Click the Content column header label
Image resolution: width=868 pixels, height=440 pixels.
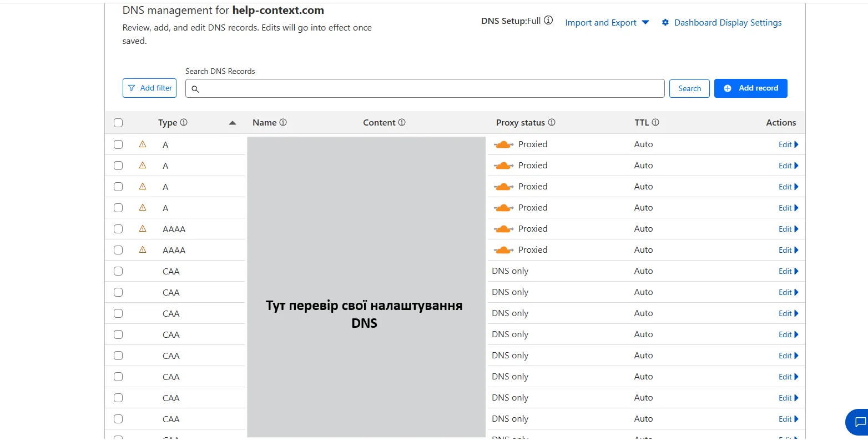(x=379, y=123)
